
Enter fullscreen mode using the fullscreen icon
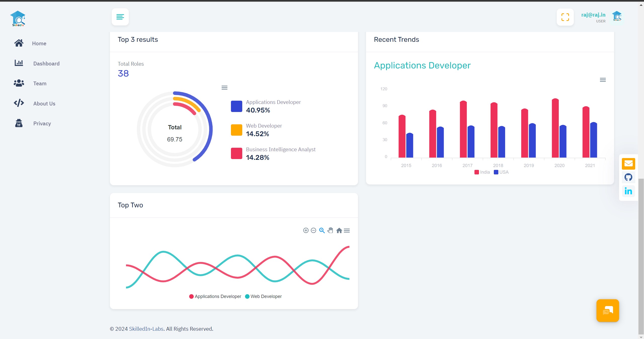[x=565, y=17]
